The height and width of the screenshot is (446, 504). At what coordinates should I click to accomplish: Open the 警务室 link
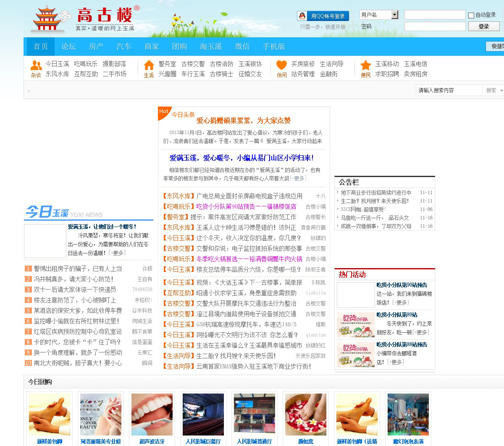[167, 64]
